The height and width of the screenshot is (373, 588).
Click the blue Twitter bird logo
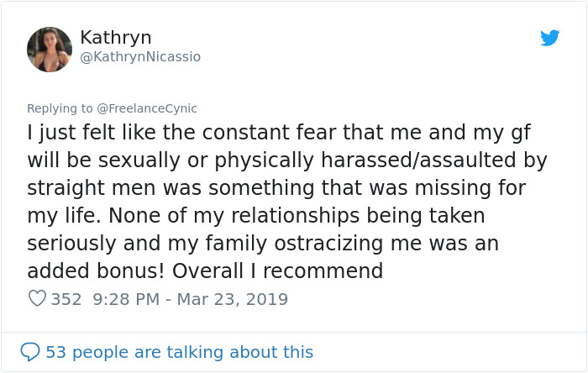pyautogui.click(x=549, y=38)
